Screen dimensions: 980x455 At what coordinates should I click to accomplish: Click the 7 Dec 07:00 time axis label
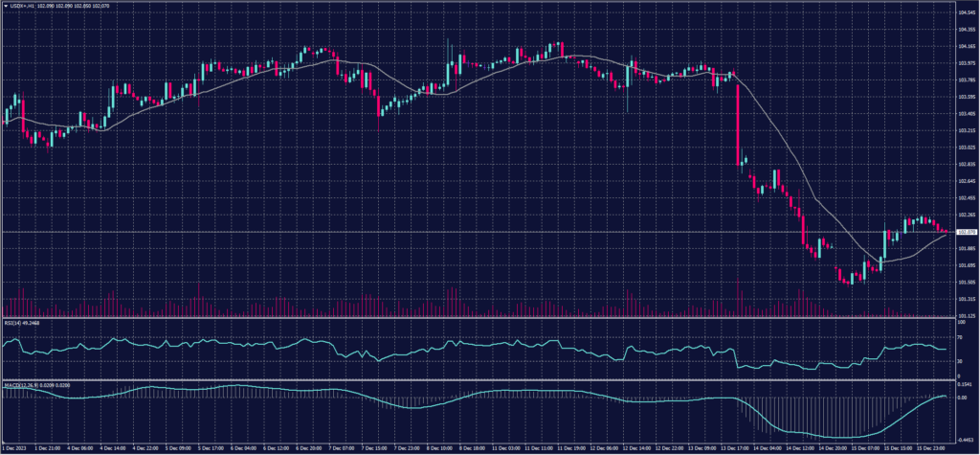click(345, 447)
